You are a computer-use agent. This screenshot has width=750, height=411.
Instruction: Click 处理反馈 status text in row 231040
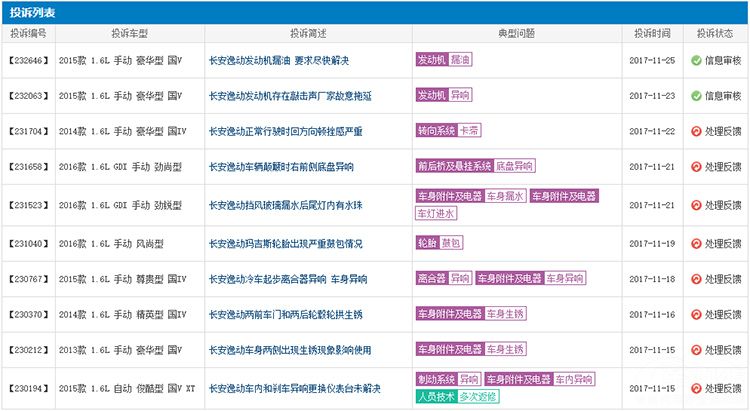pyautogui.click(x=723, y=244)
